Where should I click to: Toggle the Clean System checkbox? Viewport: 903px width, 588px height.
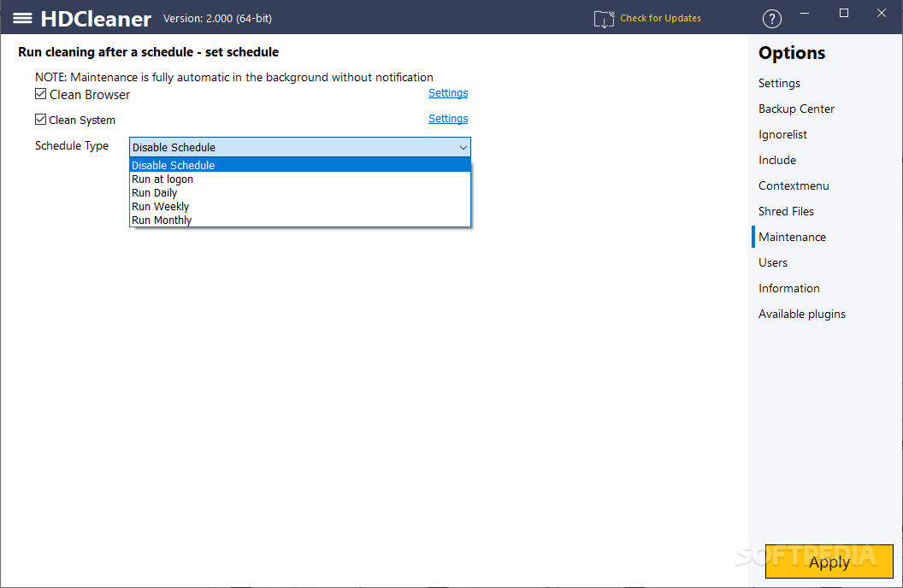[40, 119]
